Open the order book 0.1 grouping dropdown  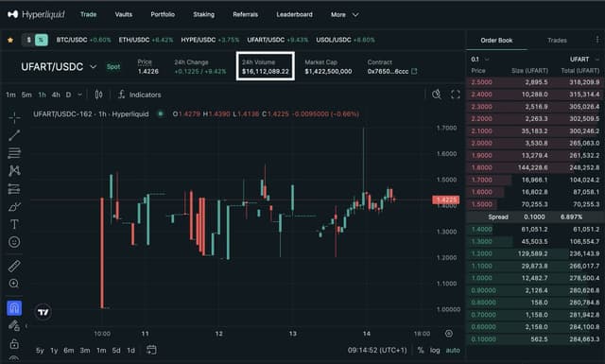480,59
